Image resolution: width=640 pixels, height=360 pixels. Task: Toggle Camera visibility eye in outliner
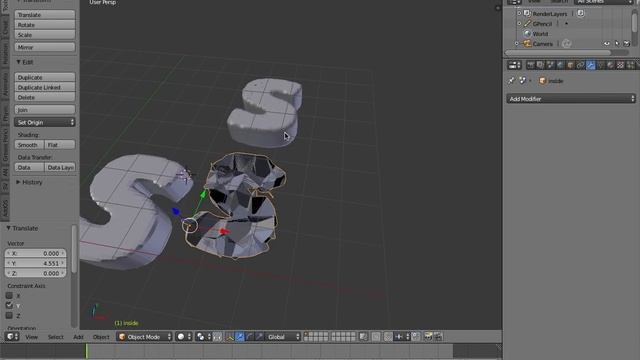click(x=607, y=44)
